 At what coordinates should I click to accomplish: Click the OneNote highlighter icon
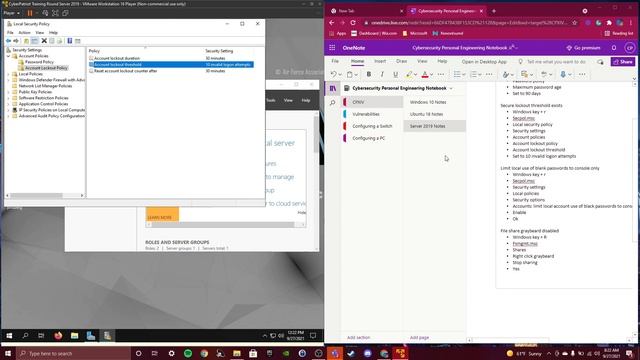click(409, 74)
